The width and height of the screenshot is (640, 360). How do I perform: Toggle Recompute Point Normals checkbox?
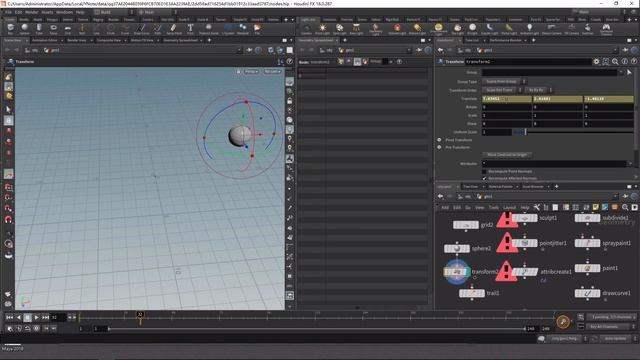tap(484, 171)
